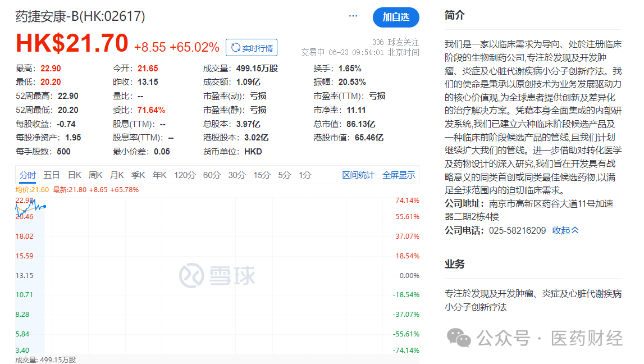Open the 日K daily candlestick tab

[75, 175]
